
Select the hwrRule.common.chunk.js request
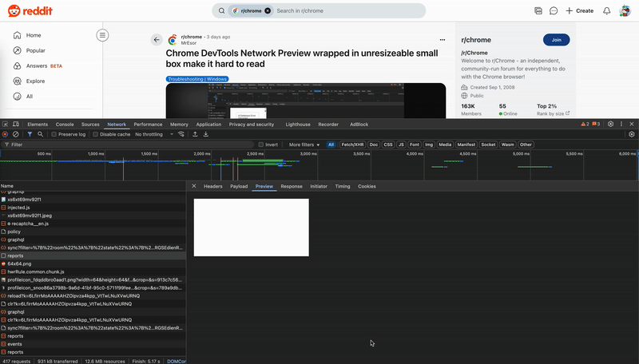(x=93, y=272)
